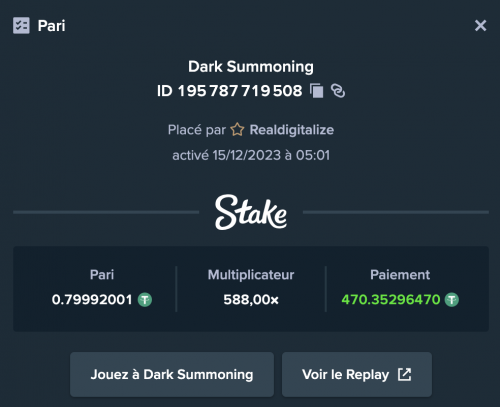Screen dimensions: 500x407
Task: Click the external link icon on Voir le Replay
Action: 404,374
